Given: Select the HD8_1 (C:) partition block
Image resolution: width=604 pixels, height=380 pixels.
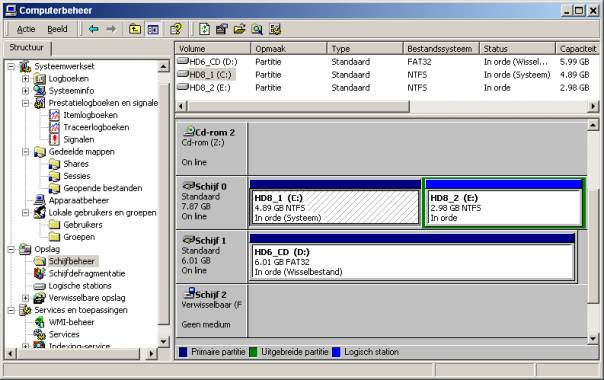Looking at the screenshot, I should (x=334, y=203).
